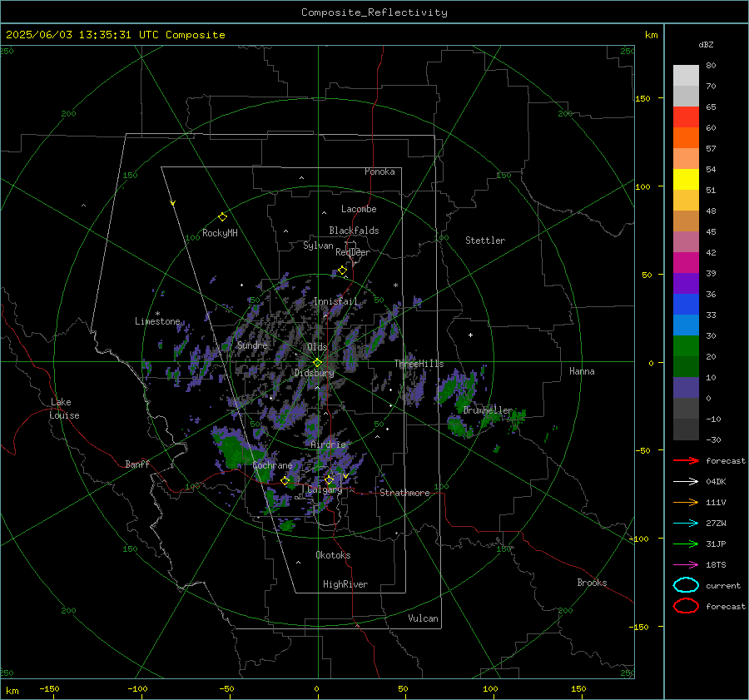749x700 pixels.
Task: Click the dBZ legend heading
Action: (706, 45)
